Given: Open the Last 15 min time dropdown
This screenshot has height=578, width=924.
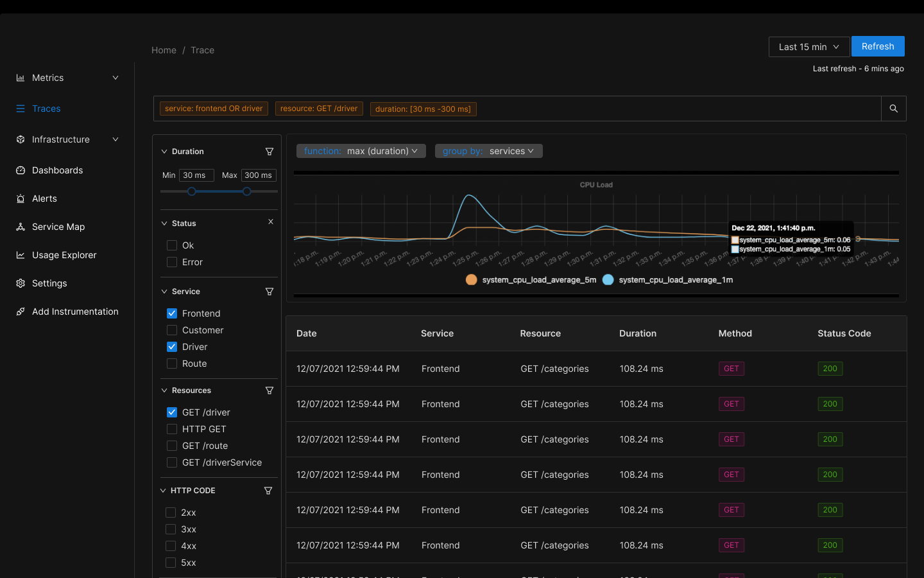Looking at the screenshot, I should coord(809,46).
